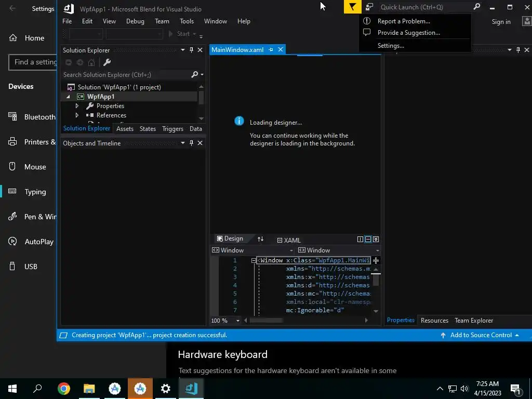
Task: Click the Solution Explorer forward navigation icon
Action: [80, 62]
